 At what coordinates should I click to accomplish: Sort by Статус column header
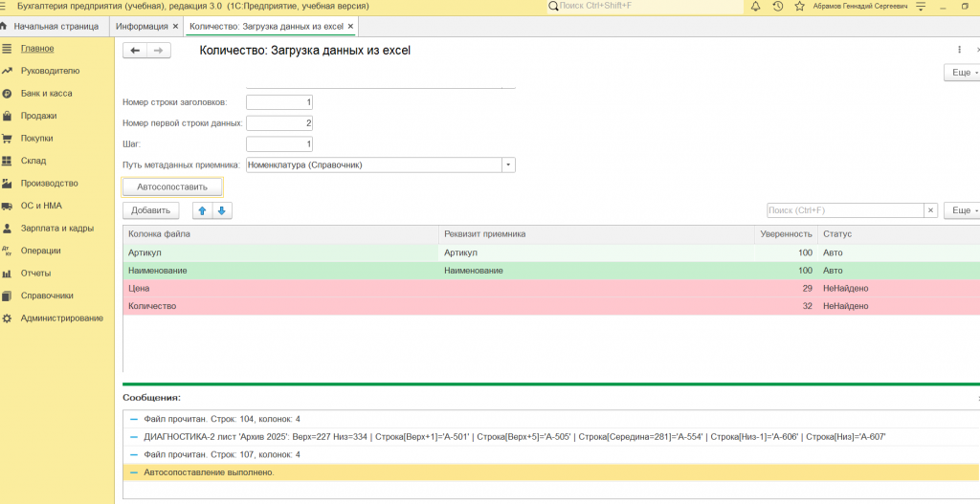coord(899,234)
